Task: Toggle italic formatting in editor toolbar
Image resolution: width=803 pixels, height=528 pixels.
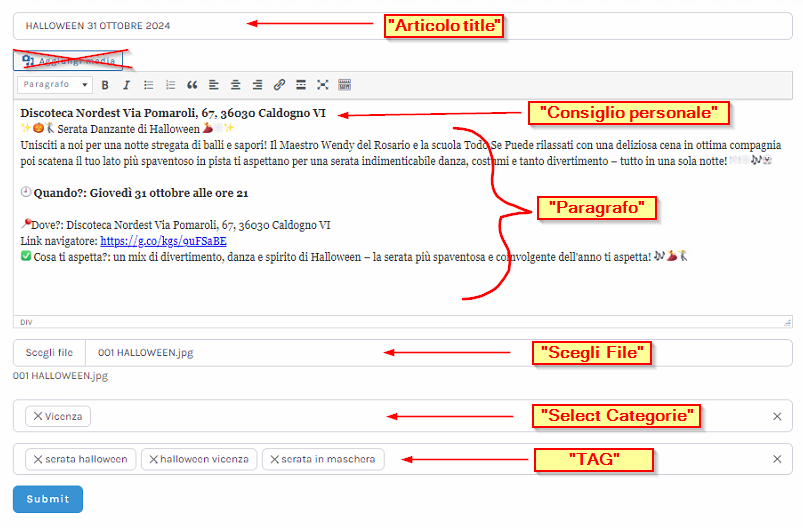Action: coord(126,85)
